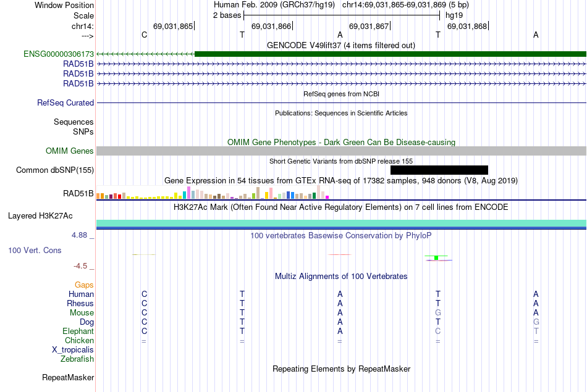587x392 pixels.
Task: Select the X_tropicalis alignment row label
Action: 73,350
